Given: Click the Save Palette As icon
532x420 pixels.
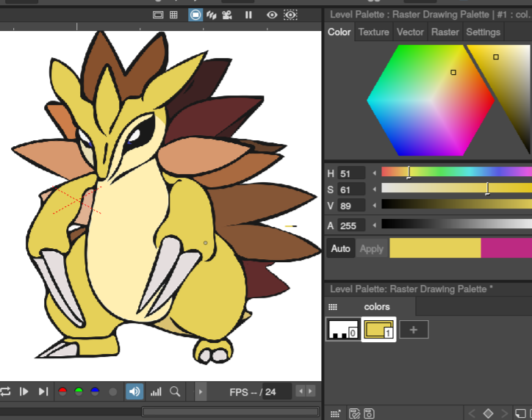Looking at the screenshot, I should (354, 413).
